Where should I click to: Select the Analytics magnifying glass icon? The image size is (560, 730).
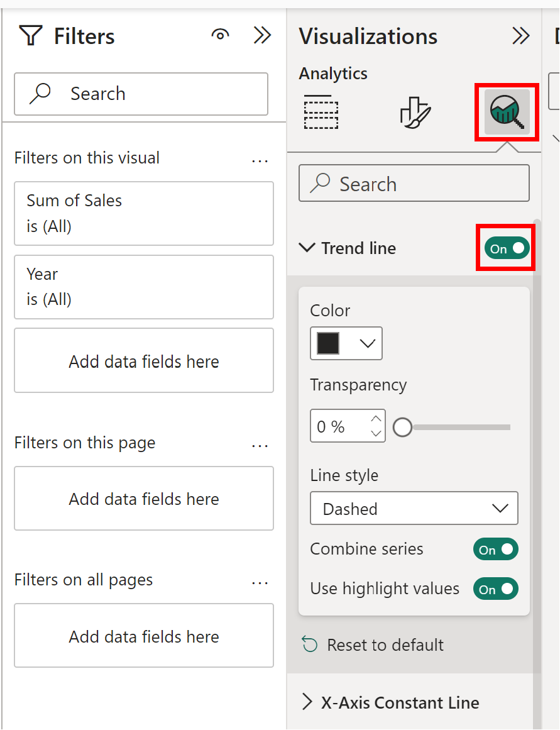(506, 113)
